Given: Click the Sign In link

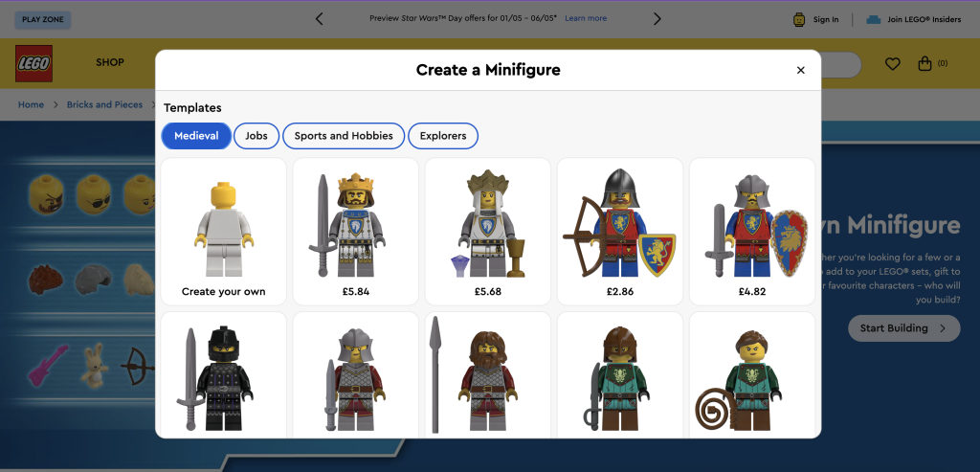Looking at the screenshot, I should tap(826, 19).
